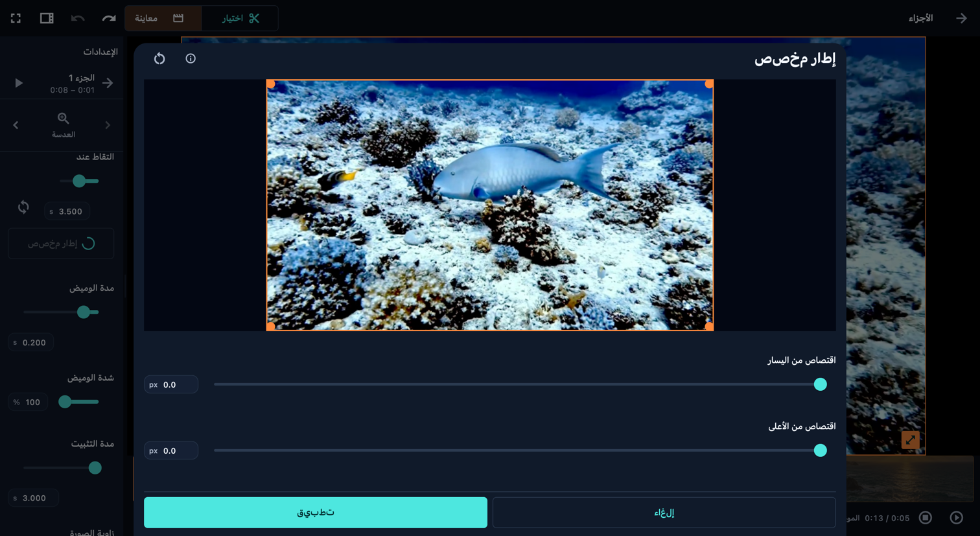Click the top-left crop corner handle
Image resolution: width=980 pixels, height=536 pixels.
click(271, 84)
